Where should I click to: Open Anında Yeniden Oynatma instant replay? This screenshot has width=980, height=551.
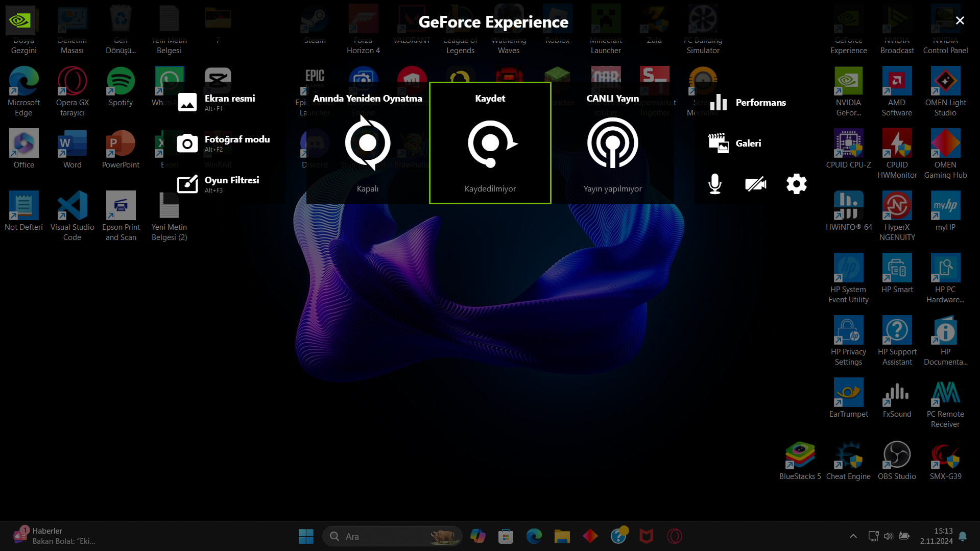(368, 143)
